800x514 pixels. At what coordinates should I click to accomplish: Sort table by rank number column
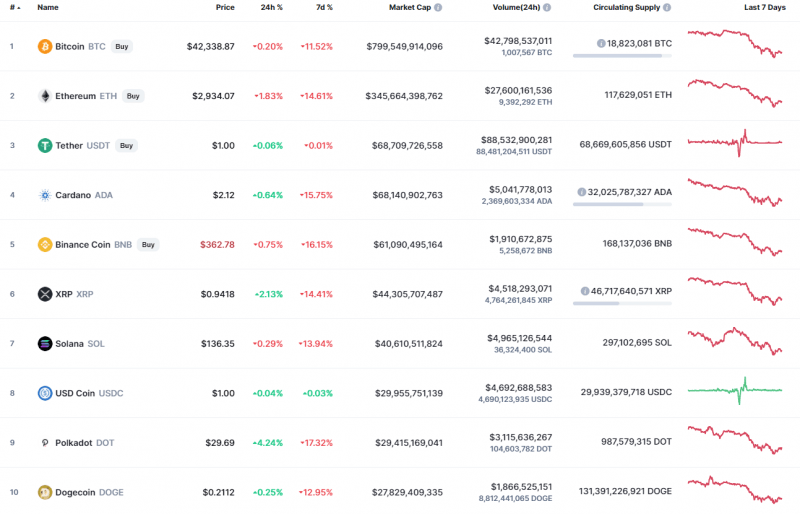coord(13,7)
